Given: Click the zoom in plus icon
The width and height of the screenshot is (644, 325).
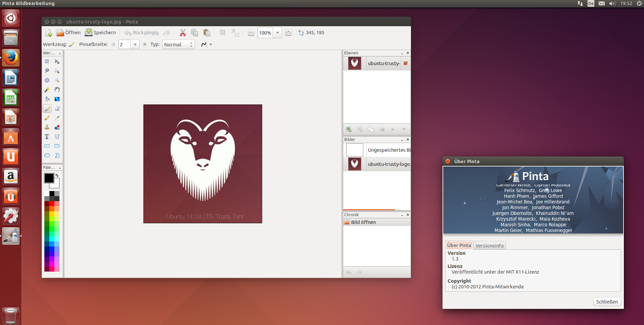Looking at the screenshot, I should point(289,33).
